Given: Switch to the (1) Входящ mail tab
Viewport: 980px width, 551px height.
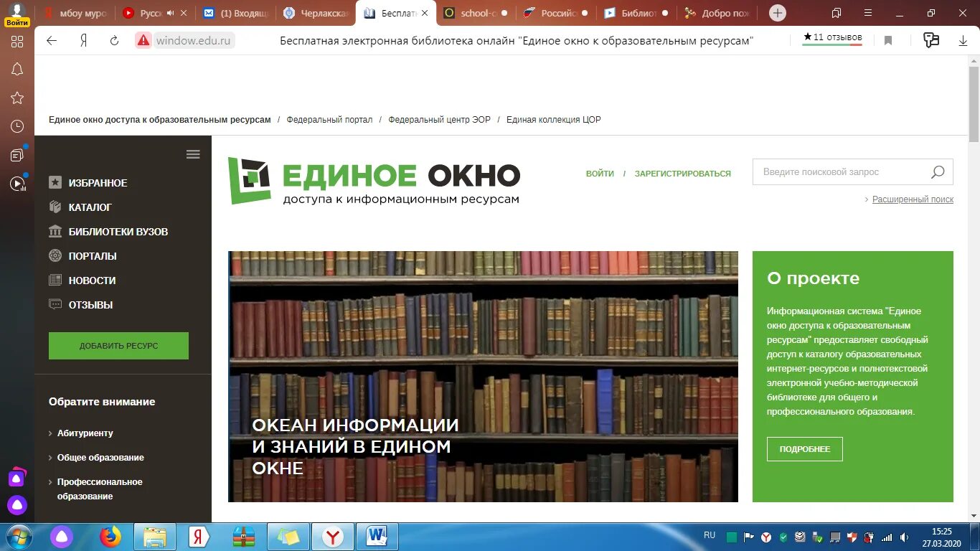Looking at the screenshot, I should (237, 13).
